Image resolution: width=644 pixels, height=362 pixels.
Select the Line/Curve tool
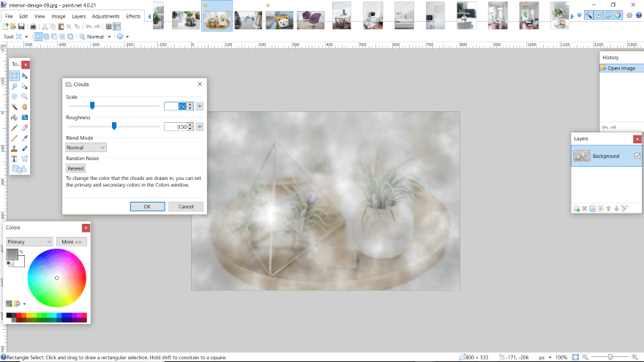[25, 159]
